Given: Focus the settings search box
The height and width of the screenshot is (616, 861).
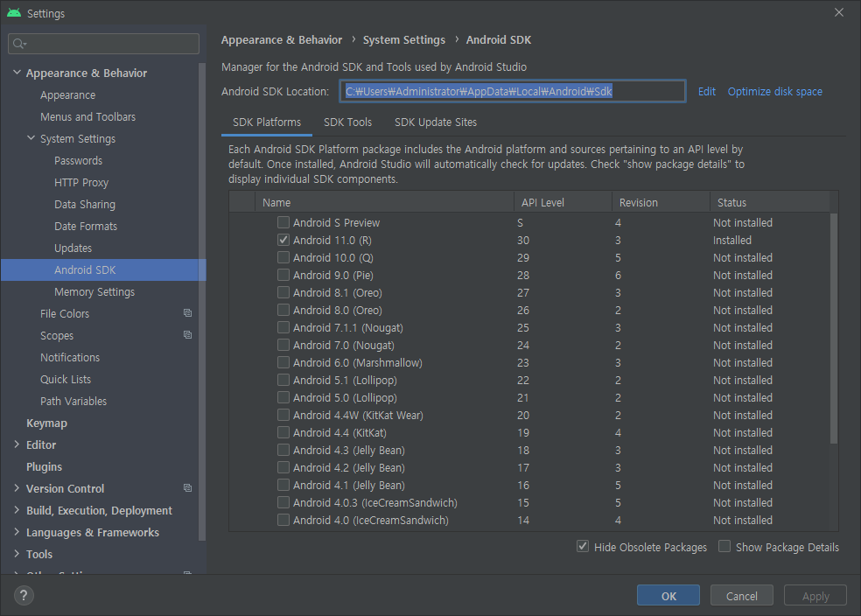Looking at the screenshot, I should pos(104,44).
